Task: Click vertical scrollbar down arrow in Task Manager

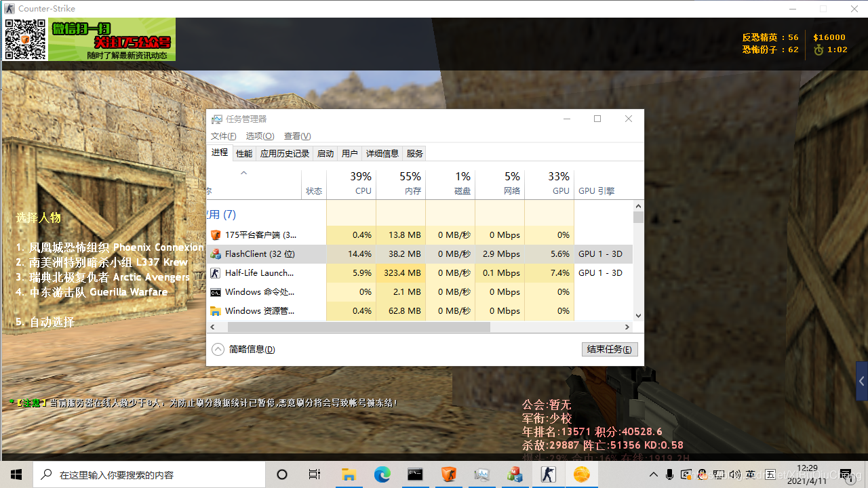Action: pos(638,316)
